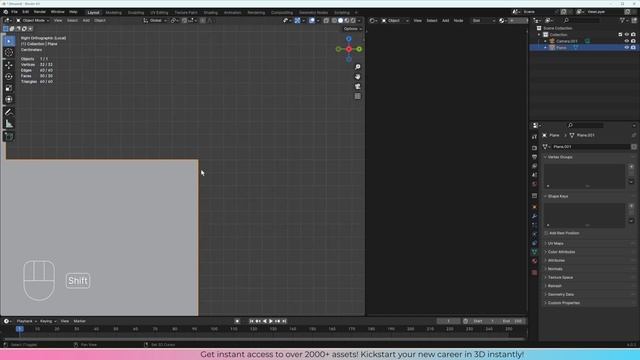Screen dimensions: 640x360
Task: Click the viewport zoom magnifier icon
Action: point(358,67)
